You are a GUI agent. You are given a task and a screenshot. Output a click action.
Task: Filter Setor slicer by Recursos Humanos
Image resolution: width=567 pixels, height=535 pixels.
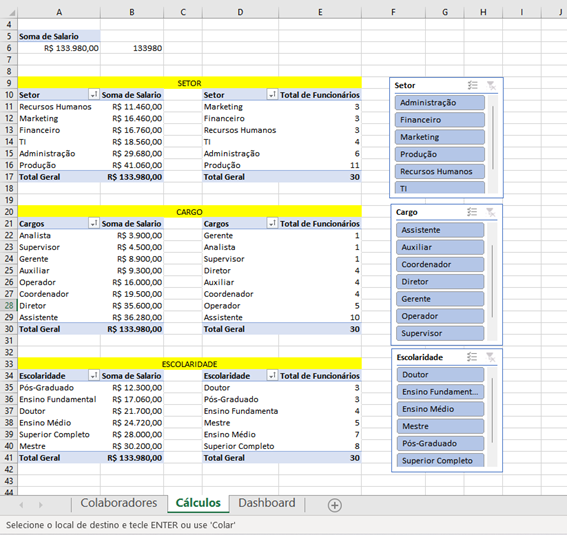tap(439, 171)
